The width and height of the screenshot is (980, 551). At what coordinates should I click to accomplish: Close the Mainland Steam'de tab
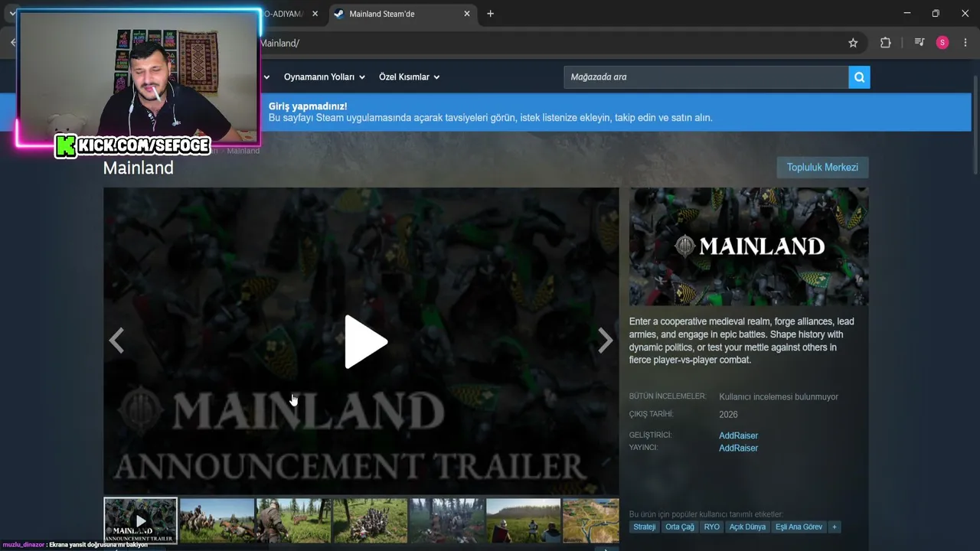pos(467,14)
